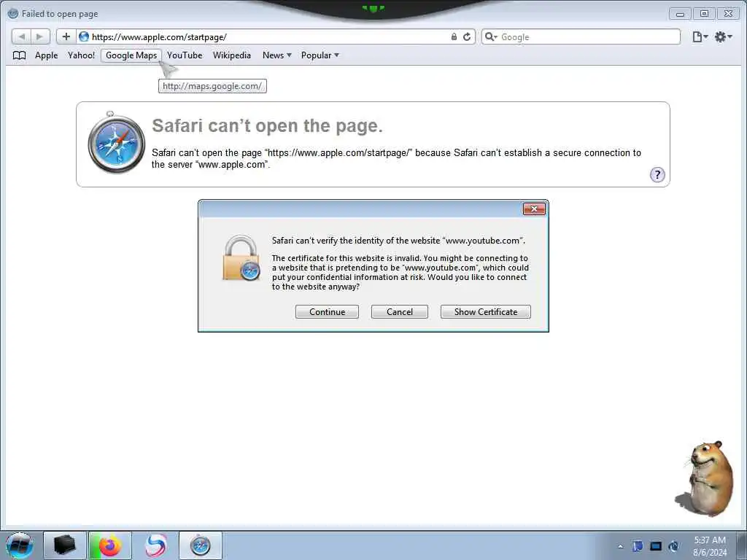Click the lock icon in address bar
The image size is (747, 560).
pyautogui.click(x=454, y=36)
